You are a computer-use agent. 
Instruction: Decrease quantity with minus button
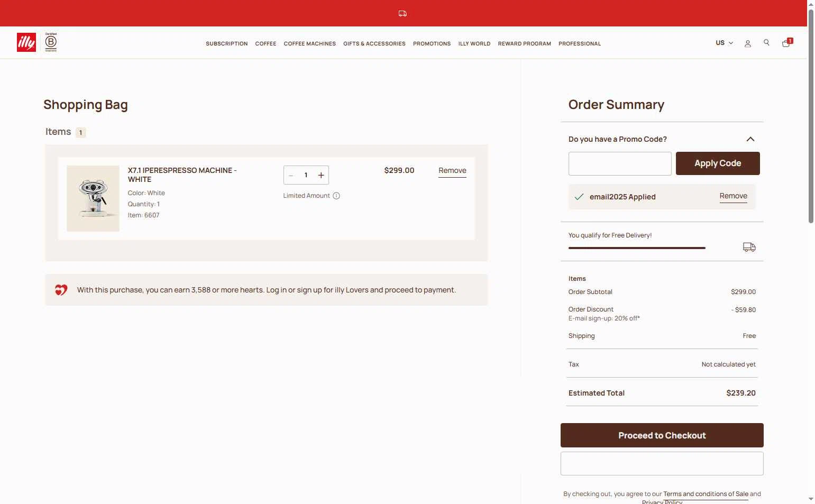(291, 175)
